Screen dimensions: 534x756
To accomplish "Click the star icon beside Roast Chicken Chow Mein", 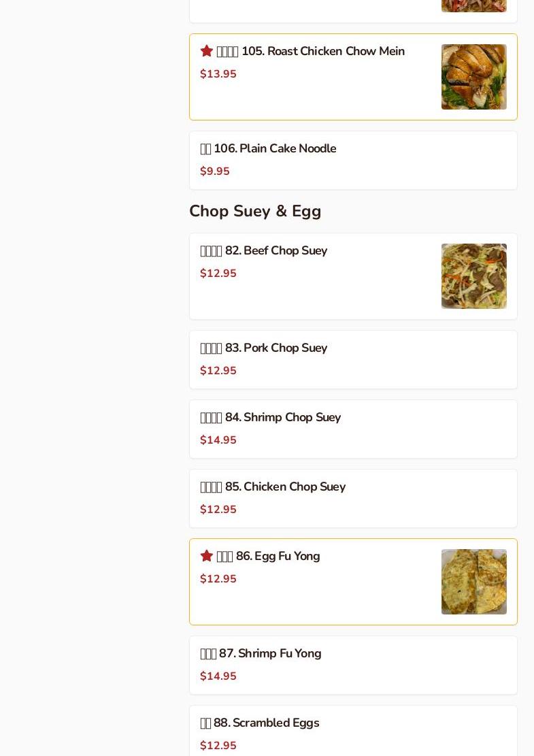I will [207, 51].
